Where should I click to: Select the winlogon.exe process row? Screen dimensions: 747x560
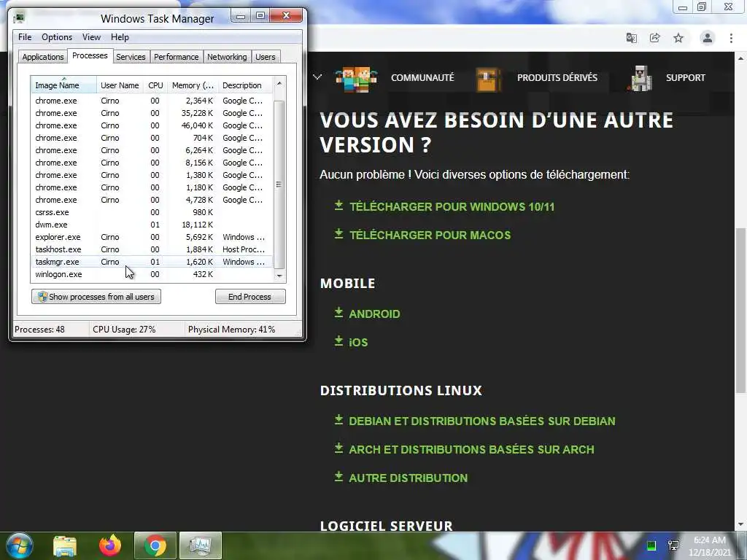[152, 274]
